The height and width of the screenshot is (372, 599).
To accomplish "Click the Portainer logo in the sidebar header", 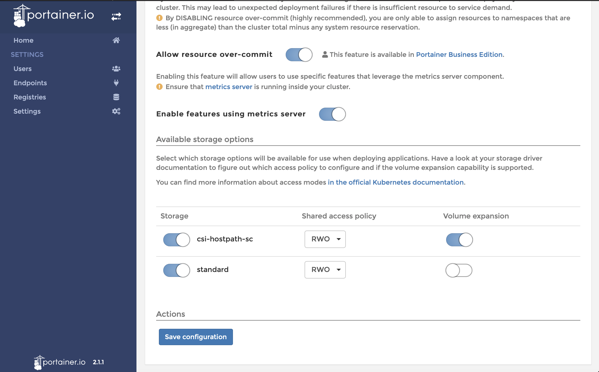I will click(x=53, y=16).
